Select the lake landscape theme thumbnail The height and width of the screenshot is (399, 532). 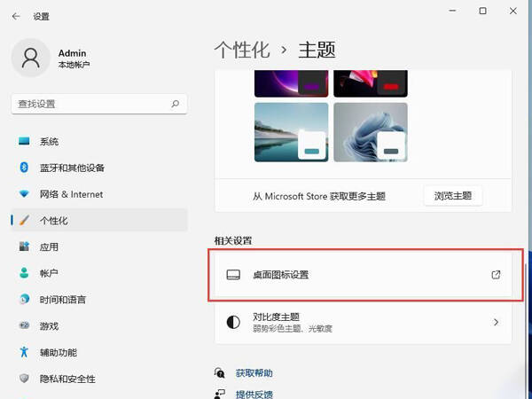292,132
